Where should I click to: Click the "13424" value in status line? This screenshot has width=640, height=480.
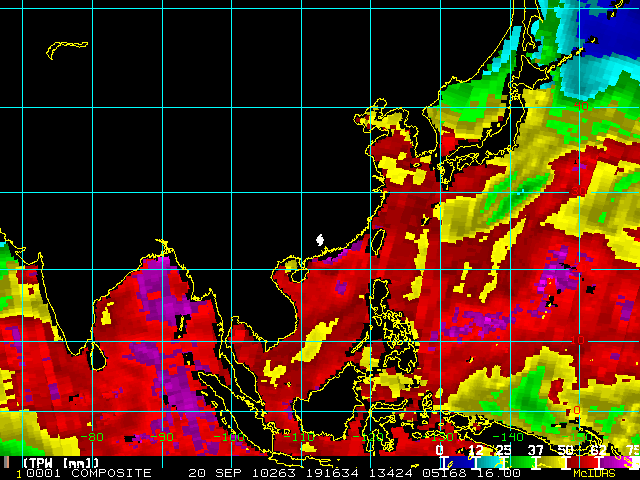pyautogui.click(x=391, y=473)
